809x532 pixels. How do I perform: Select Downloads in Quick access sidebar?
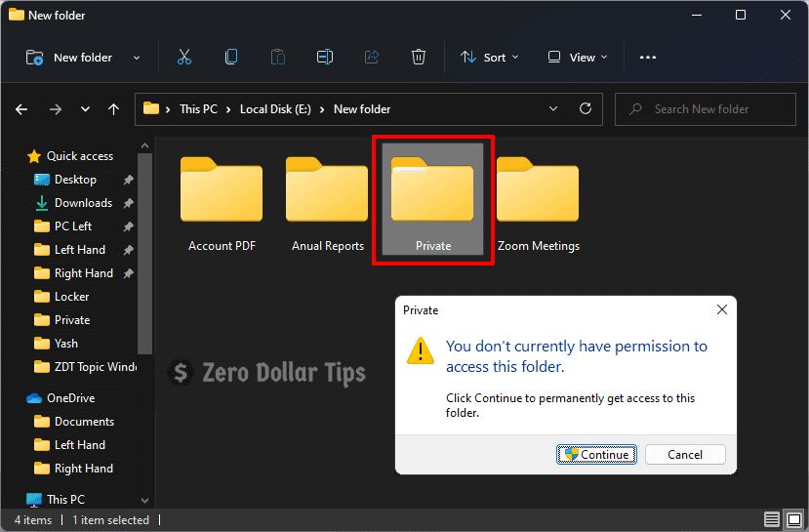[83, 203]
